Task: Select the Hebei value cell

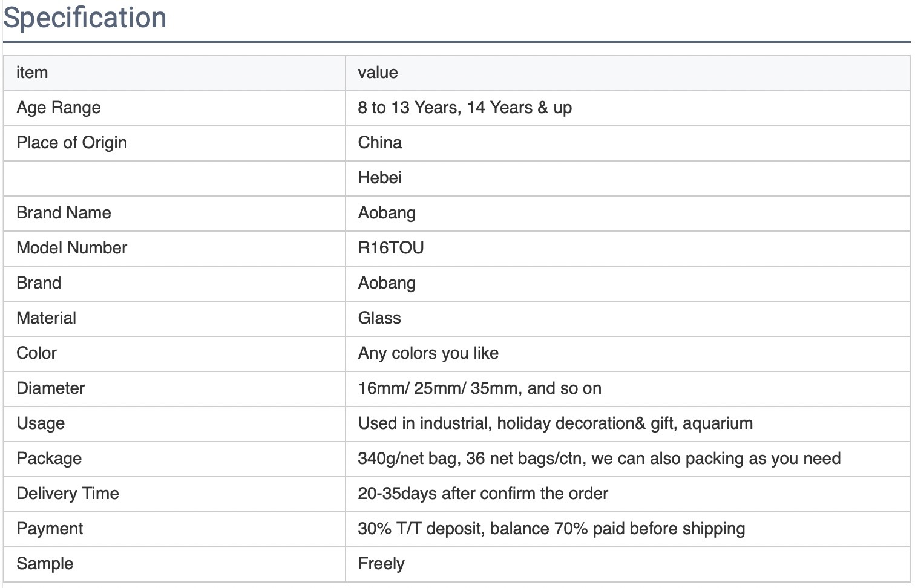Action: click(x=628, y=178)
